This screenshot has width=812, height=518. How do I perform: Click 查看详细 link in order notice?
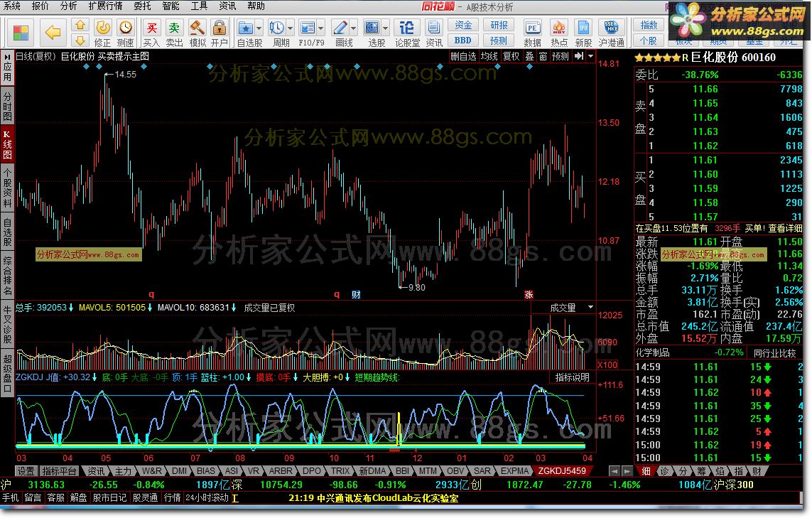click(x=785, y=228)
